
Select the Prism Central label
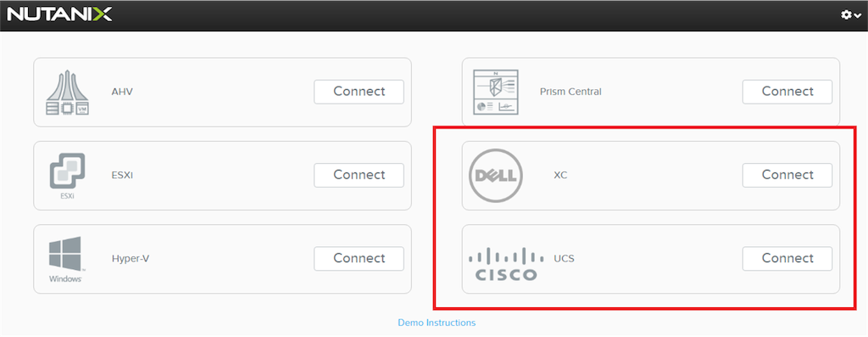click(x=570, y=92)
